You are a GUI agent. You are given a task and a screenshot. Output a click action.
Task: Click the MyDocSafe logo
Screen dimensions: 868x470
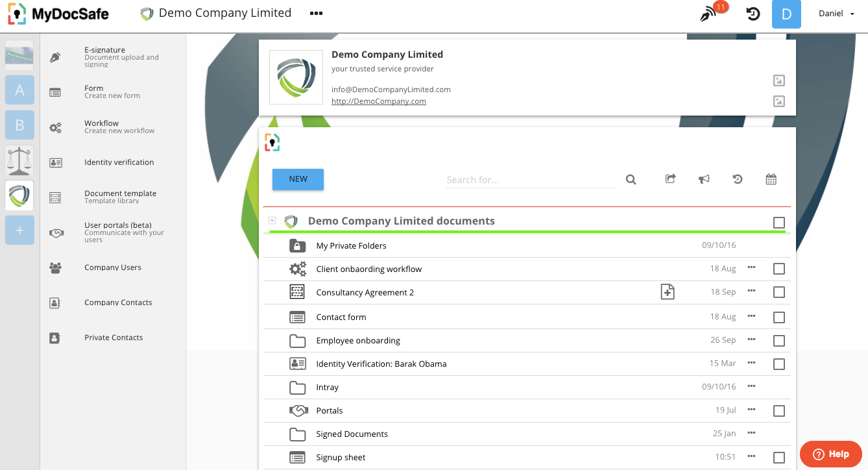click(x=58, y=14)
